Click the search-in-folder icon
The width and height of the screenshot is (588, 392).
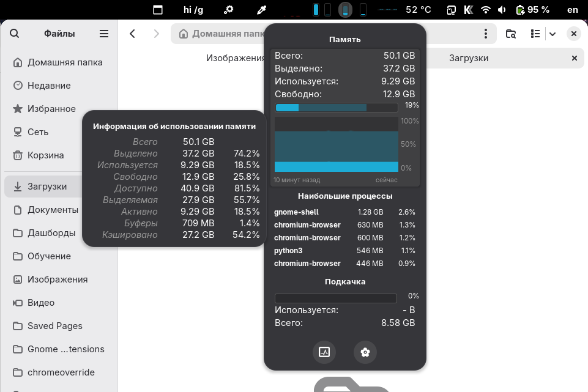[x=511, y=34]
